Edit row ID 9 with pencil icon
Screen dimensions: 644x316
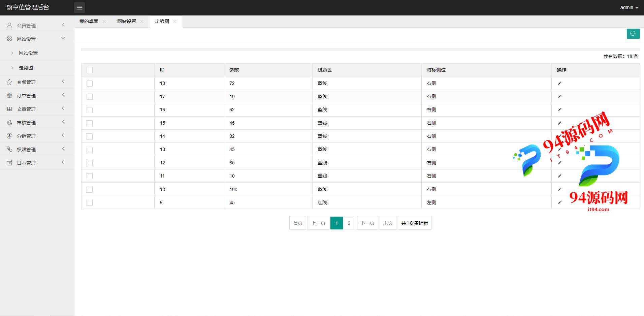click(559, 202)
